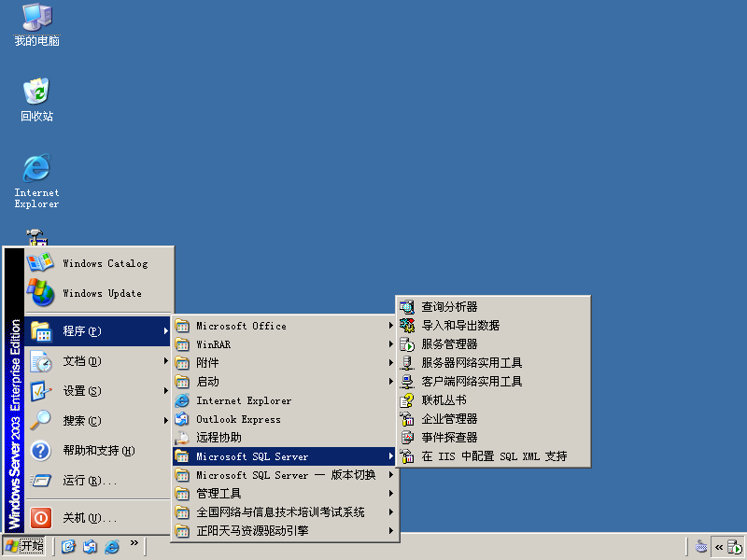Choose 关机(U)... in start menu
The height and width of the screenshot is (560, 747).
(x=98, y=518)
